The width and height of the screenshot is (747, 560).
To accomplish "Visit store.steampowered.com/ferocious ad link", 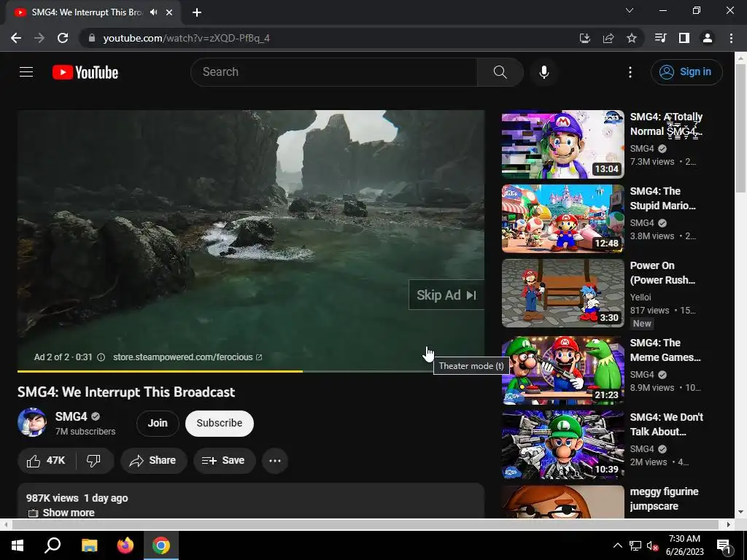I will point(187,357).
